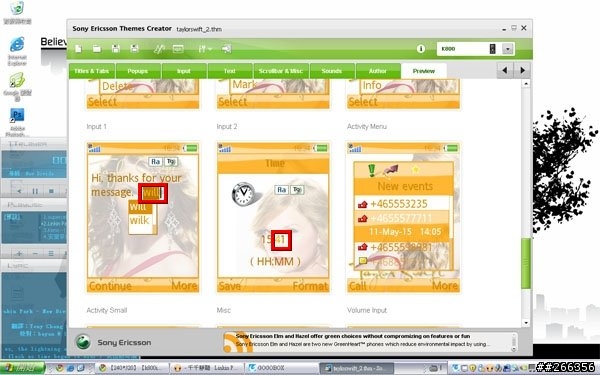Open the tools wrench dropdown in the toolbar

tap(205, 49)
